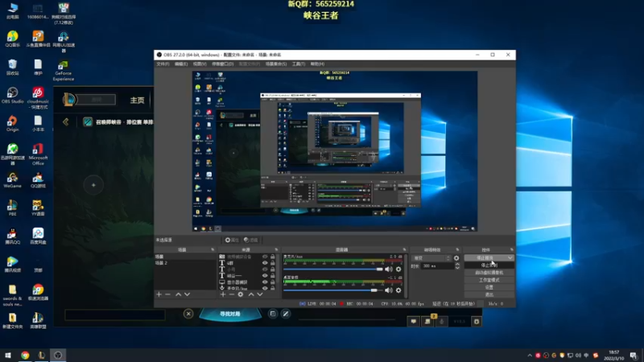The image size is (644, 362).
Task: Click the Windows Start button
Action: coord(8,355)
